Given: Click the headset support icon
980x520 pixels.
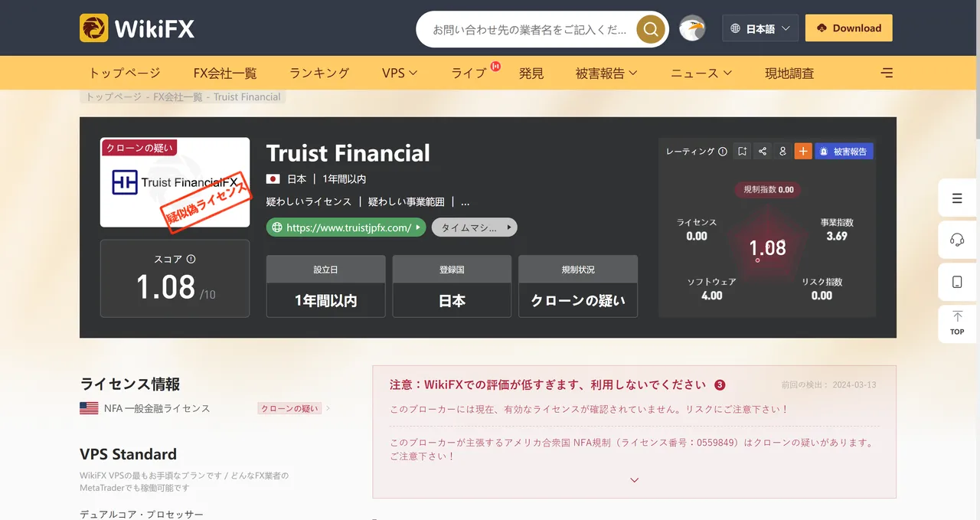Looking at the screenshot, I should (x=957, y=240).
